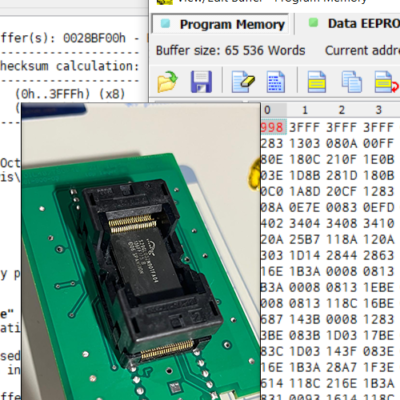
Task: Click the blue Program Memory tab indicator
Action: pos(165,24)
